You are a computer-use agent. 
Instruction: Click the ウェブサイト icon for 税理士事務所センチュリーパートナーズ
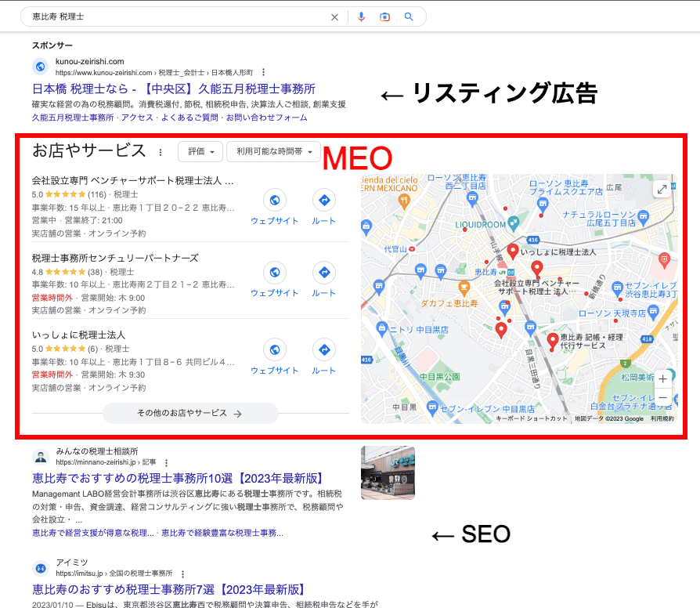pos(274,272)
